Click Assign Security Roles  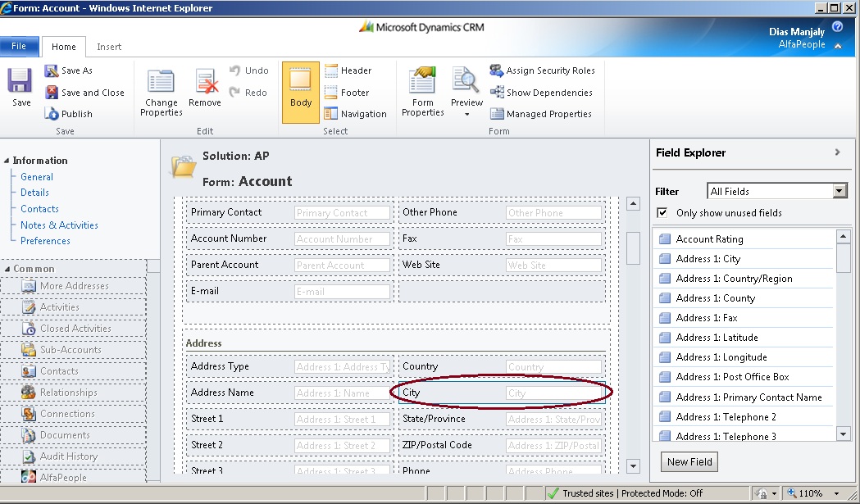click(x=543, y=70)
